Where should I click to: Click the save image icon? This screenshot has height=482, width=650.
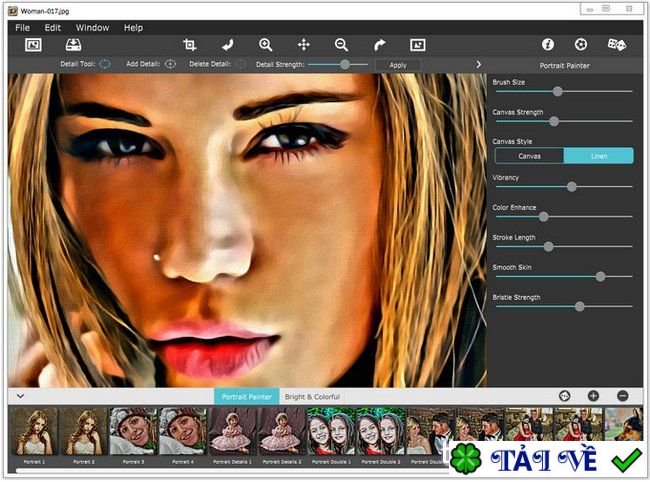[x=73, y=45]
